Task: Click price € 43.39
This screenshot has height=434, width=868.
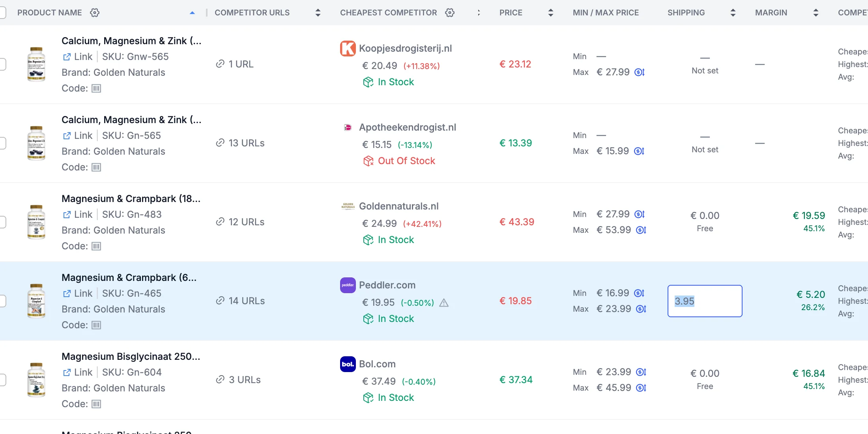Action: coord(517,222)
